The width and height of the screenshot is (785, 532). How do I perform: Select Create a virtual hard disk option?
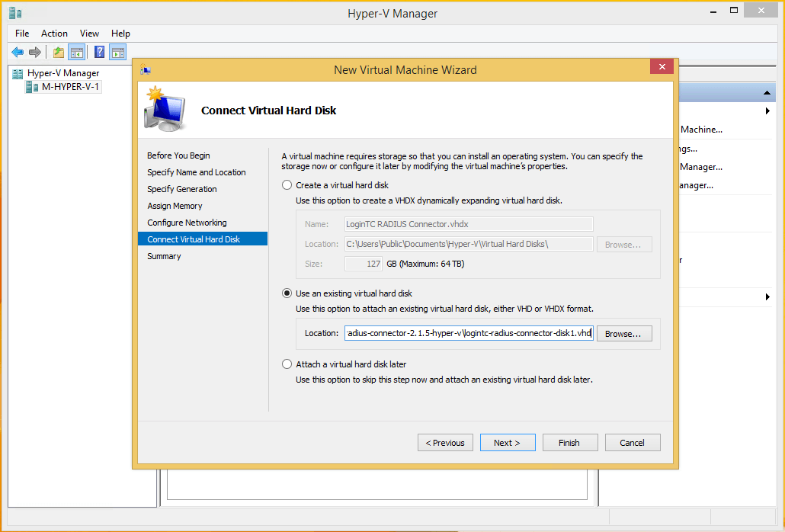coord(287,185)
